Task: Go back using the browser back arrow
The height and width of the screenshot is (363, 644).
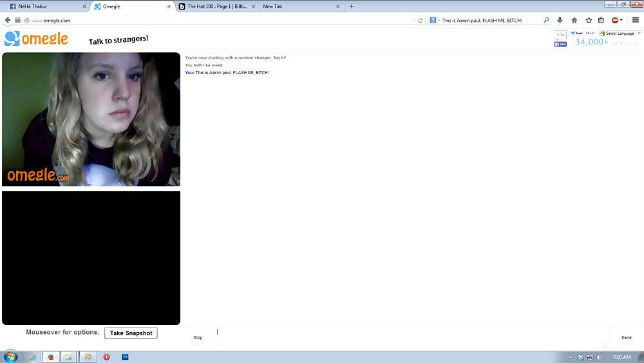Action: tap(7, 20)
